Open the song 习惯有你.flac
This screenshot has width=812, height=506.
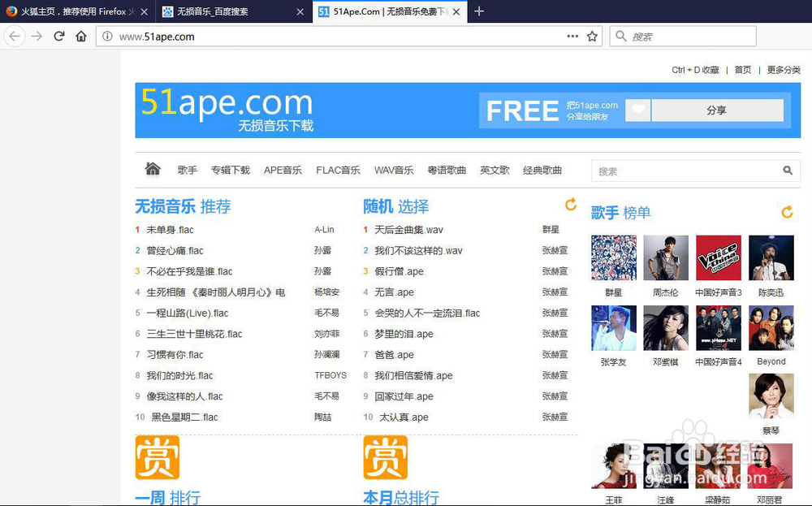click(x=175, y=355)
